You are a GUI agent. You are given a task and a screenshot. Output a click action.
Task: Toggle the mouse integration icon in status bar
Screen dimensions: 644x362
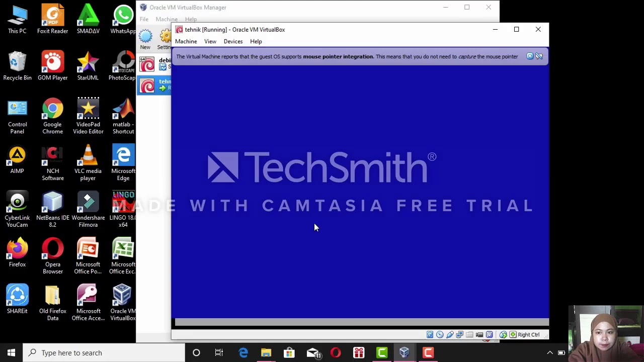(x=503, y=335)
